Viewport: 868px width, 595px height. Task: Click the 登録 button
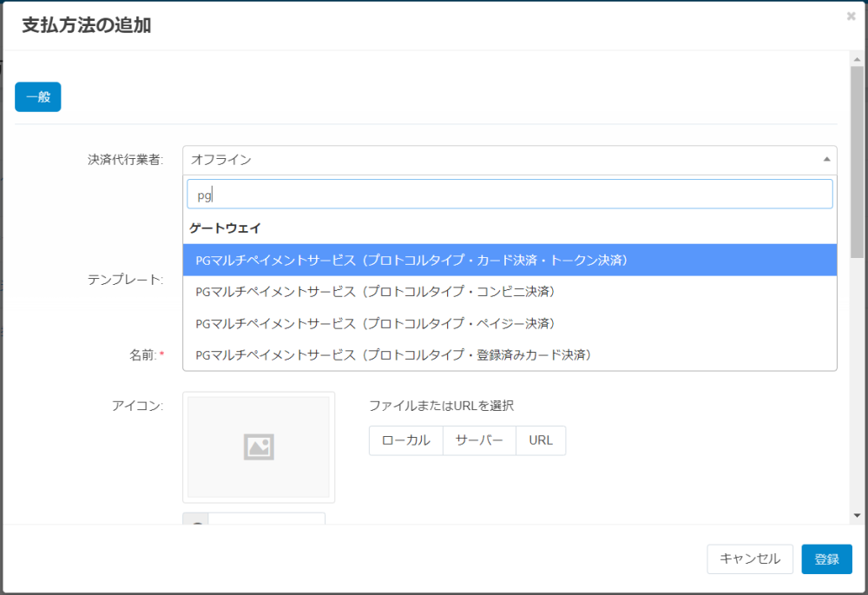[x=826, y=559]
